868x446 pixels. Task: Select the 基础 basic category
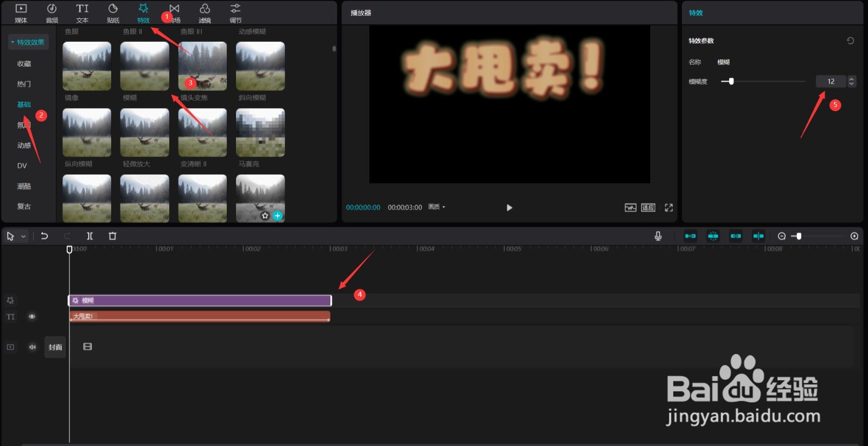click(x=24, y=104)
